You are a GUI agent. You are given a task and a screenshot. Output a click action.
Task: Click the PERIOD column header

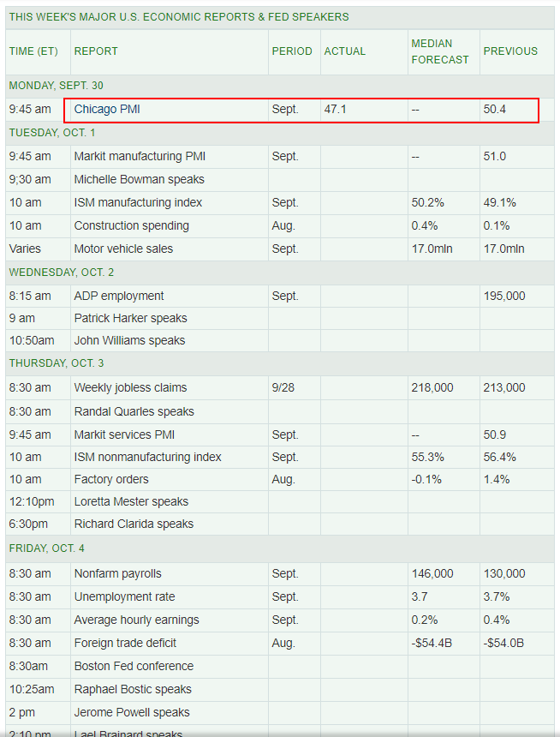[292, 51]
